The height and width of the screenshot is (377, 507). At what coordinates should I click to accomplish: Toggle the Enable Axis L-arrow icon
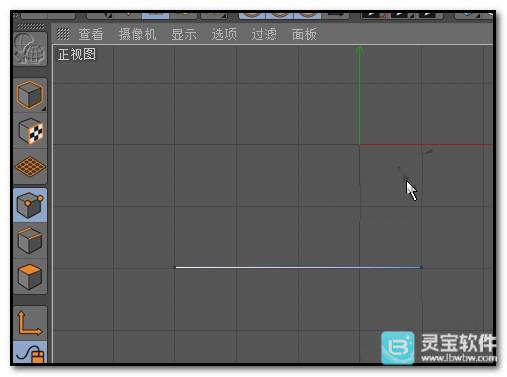tap(30, 323)
